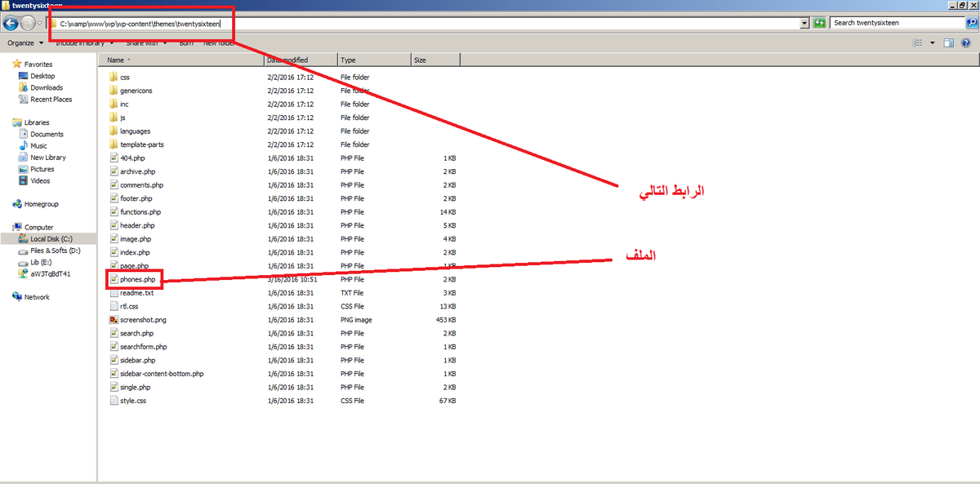980x484 pixels.
Task: Refresh the folder with the green arrows button
Action: tap(821, 23)
